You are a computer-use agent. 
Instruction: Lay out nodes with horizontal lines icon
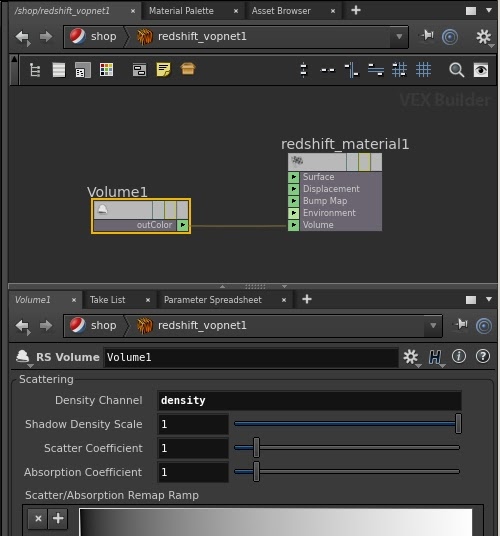point(376,70)
